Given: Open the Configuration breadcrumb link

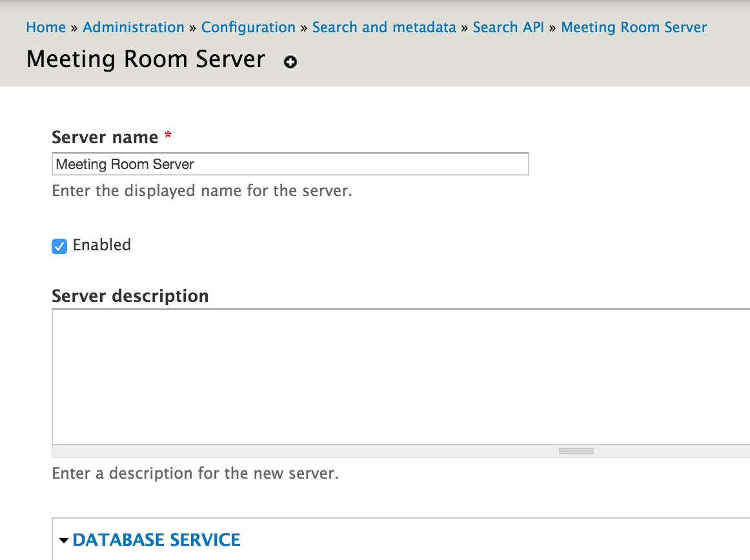Looking at the screenshot, I should click(248, 27).
